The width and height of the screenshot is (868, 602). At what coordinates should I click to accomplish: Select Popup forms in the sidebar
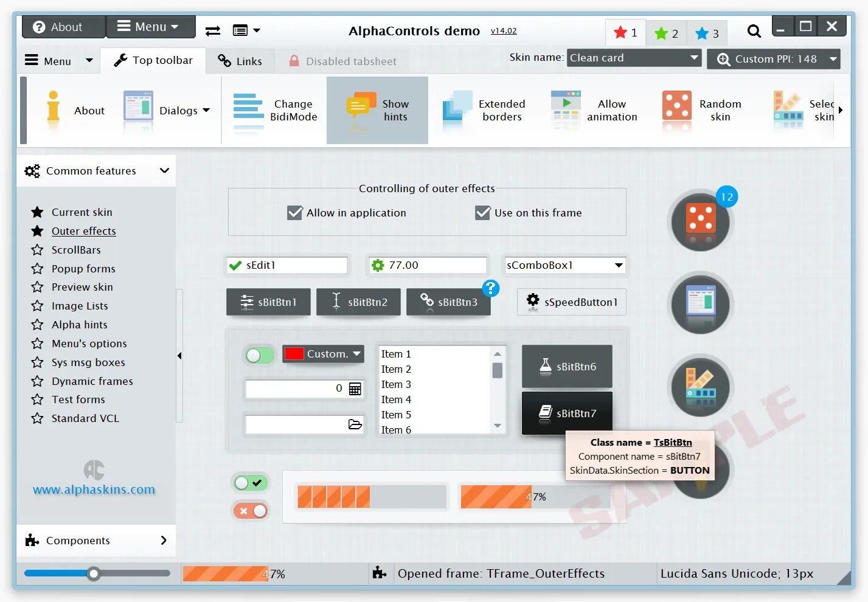click(83, 269)
